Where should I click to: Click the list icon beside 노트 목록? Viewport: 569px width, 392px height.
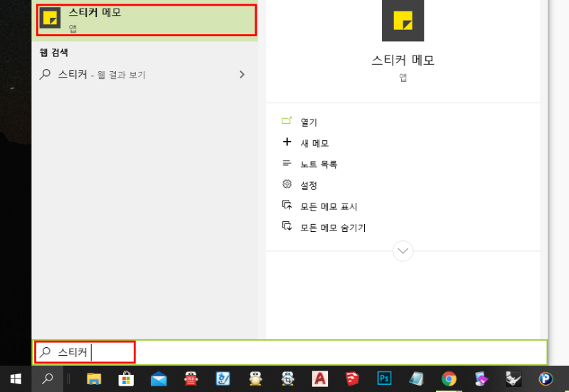point(287,163)
